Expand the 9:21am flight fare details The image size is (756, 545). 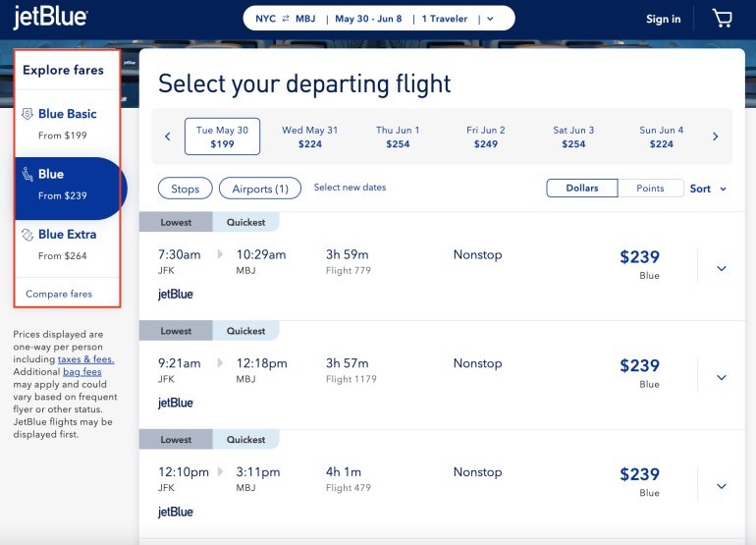coord(722,377)
